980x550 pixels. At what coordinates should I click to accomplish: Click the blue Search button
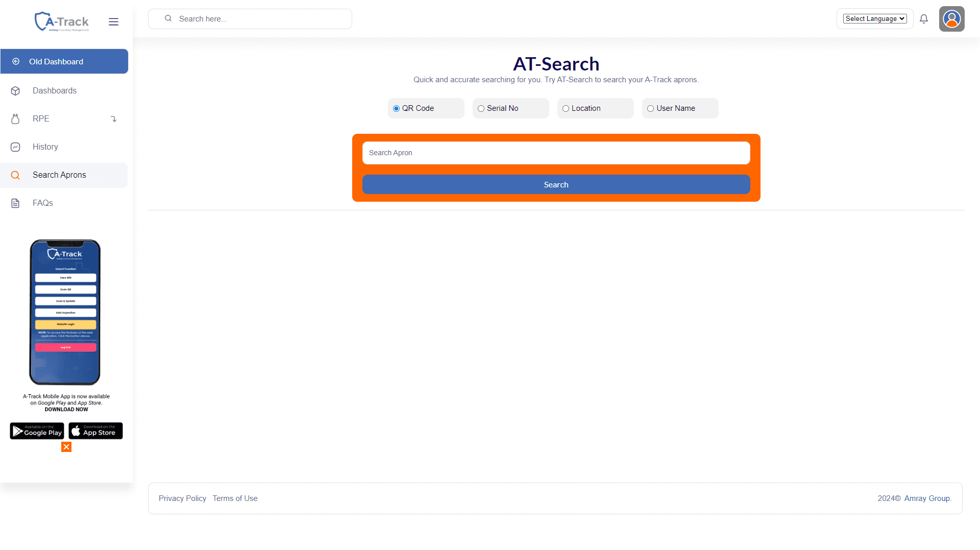[556, 184]
